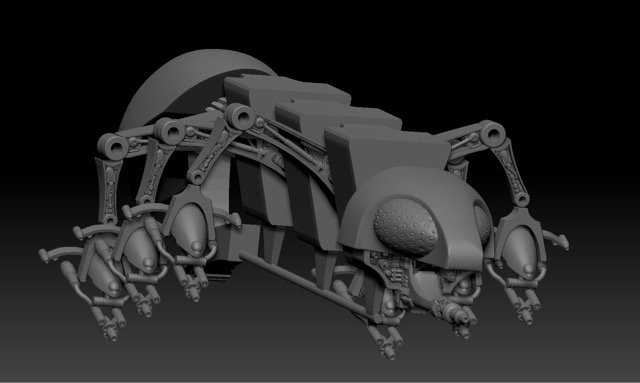The height and width of the screenshot is (383, 640).
Task: Click the far-left leg's cylindrical knee joint
Action: 113,147
